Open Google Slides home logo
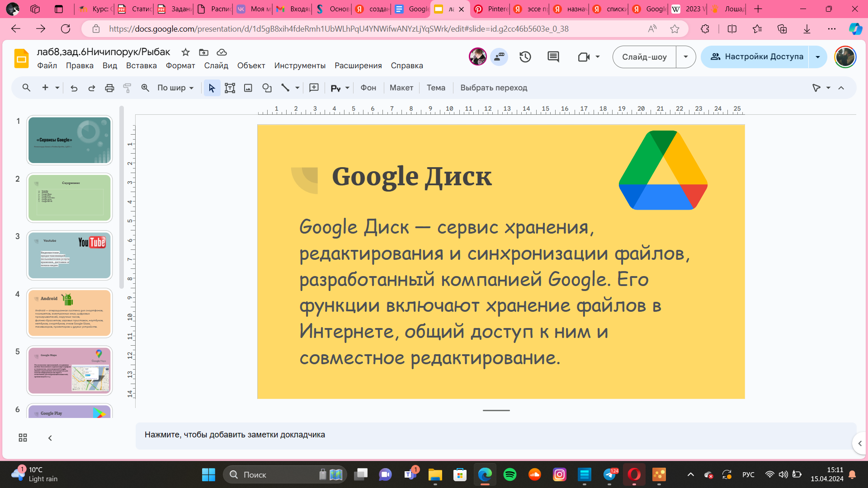The height and width of the screenshot is (488, 868). click(21, 58)
